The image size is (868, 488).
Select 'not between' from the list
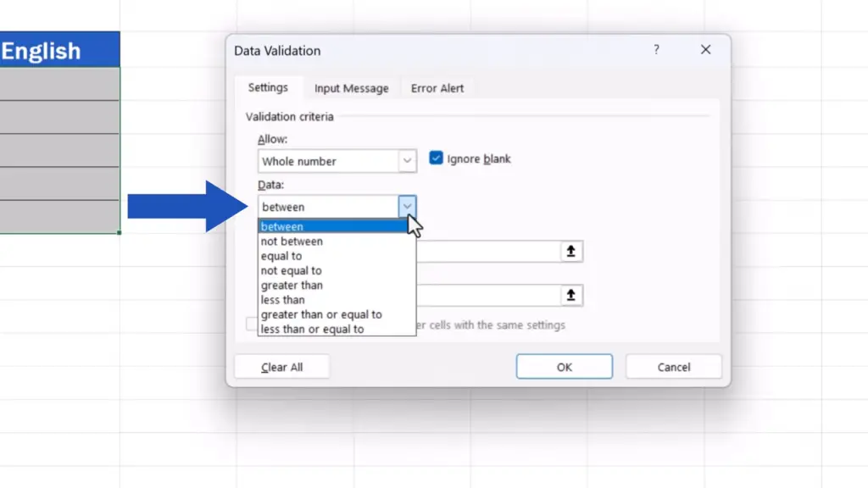click(292, 241)
